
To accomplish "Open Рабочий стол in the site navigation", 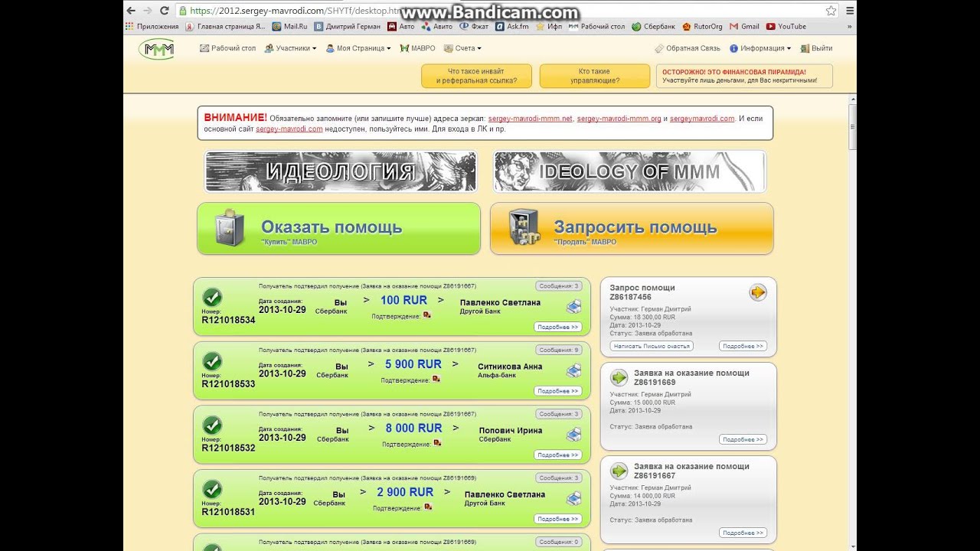I will click(228, 48).
